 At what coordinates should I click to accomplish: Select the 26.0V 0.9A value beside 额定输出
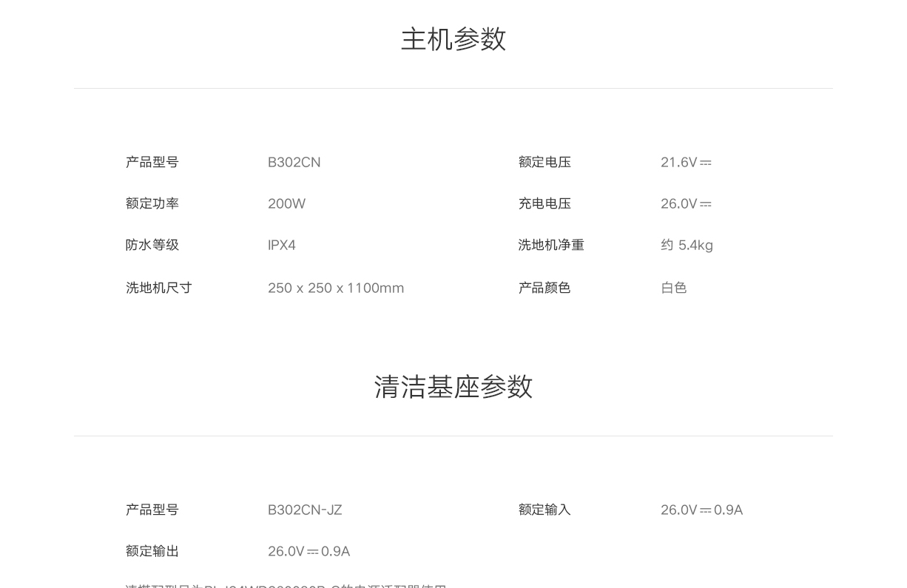point(308,552)
